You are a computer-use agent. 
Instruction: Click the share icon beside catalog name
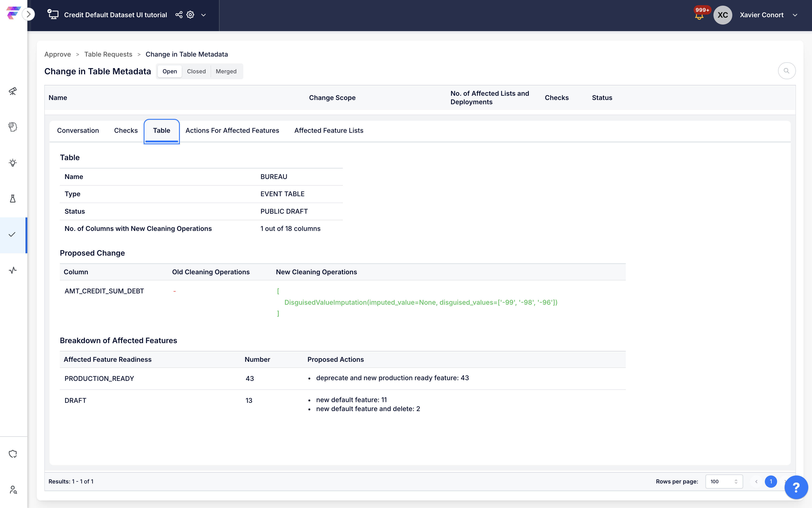[179, 15]
